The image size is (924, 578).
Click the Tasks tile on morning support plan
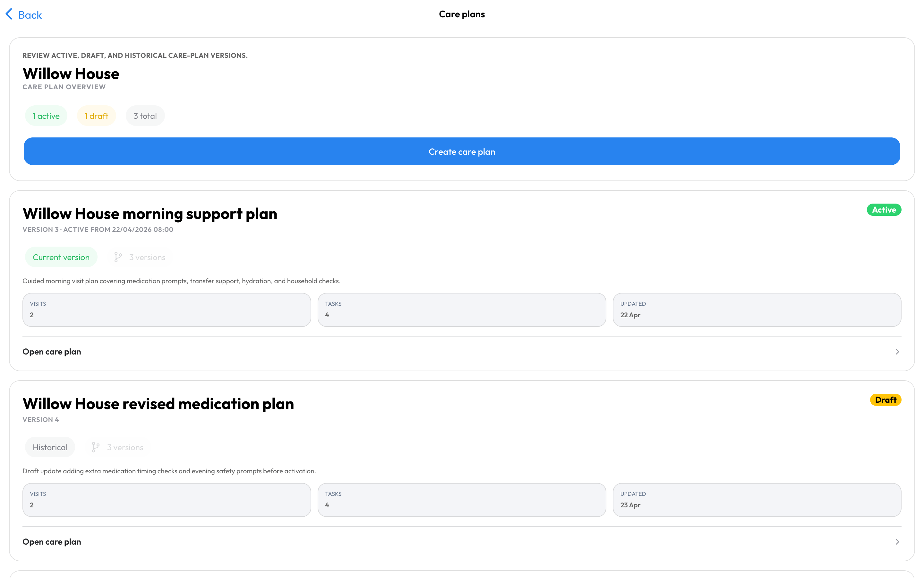click(462, 310)
